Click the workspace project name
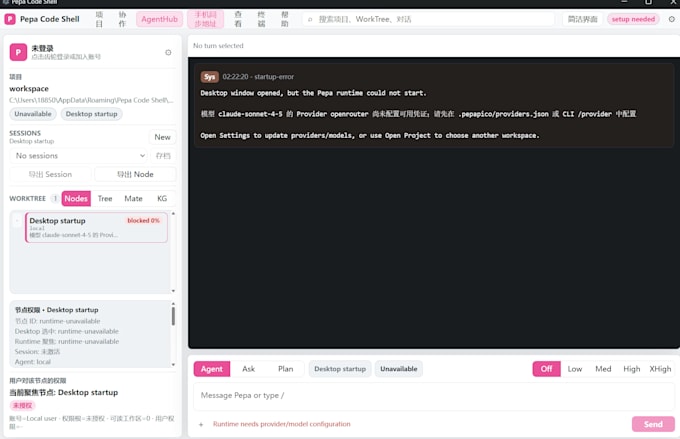 (x=29, y=88)
